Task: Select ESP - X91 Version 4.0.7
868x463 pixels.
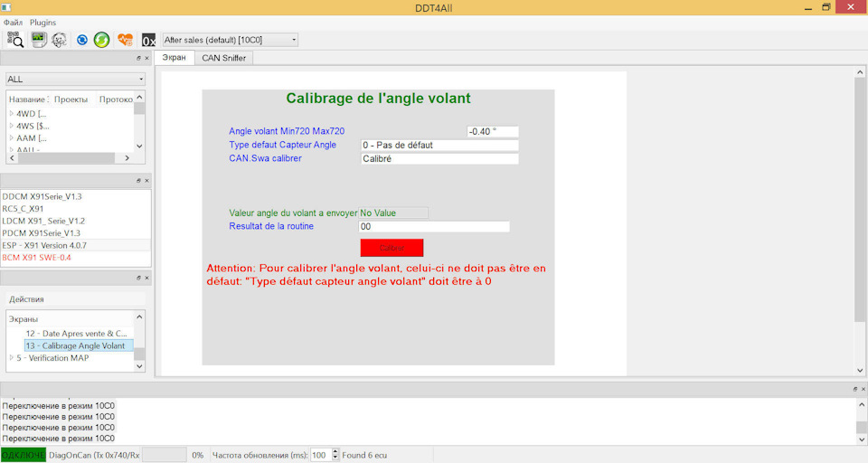Action: click(x=75, y=245)
